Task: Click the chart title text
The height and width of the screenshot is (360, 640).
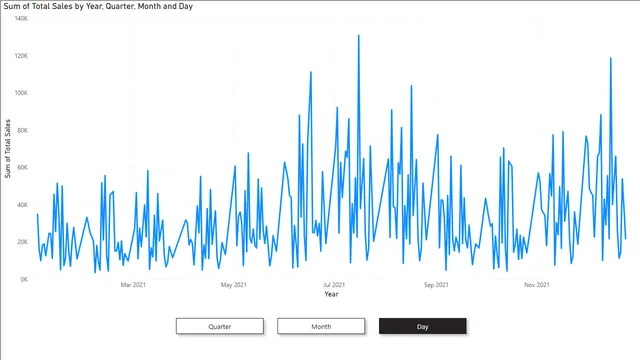Action: pos(98,6)
